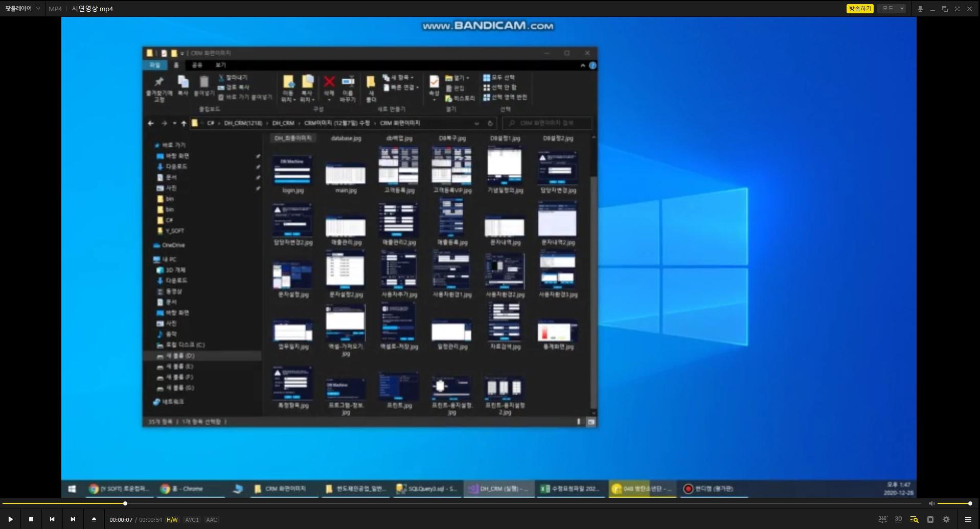
Task: Click the yellow 방송하기 button
Action: click(860, 9)
